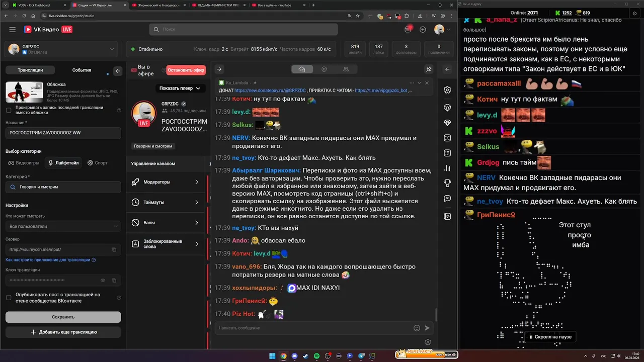Expand the Заблокированные слова section

point(165,244)
